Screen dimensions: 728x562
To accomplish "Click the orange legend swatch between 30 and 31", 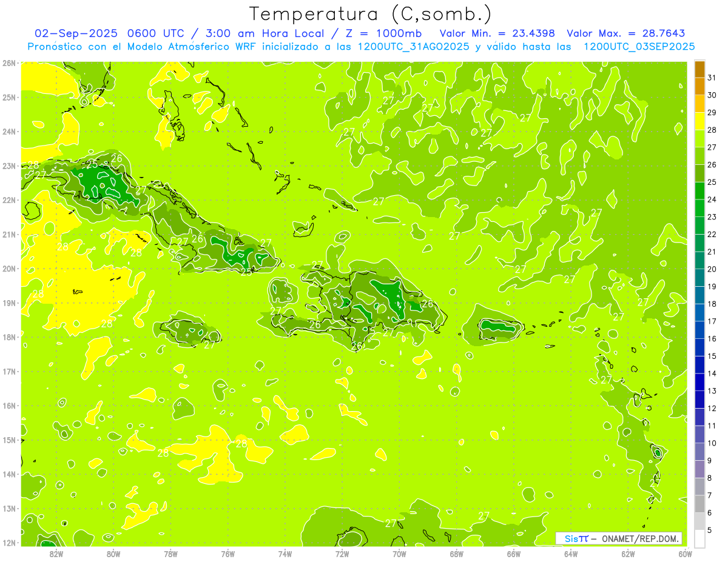I will click(699, 86).
